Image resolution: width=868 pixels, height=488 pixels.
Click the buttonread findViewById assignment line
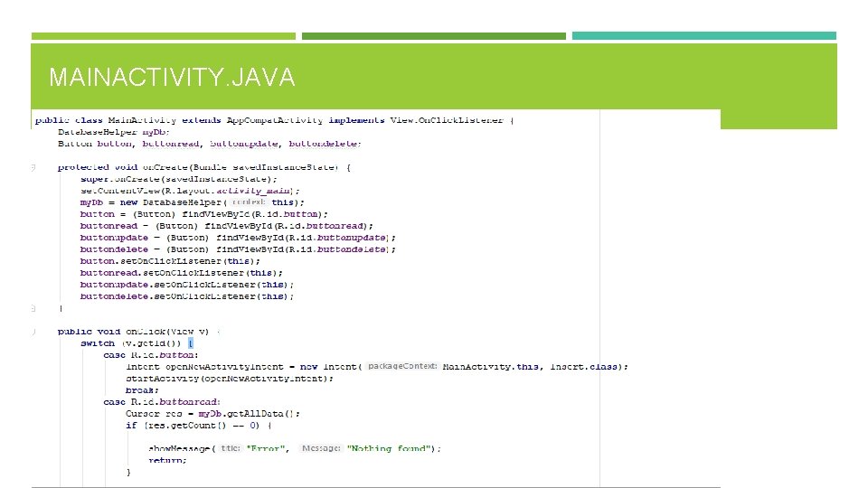click(226, 226)
